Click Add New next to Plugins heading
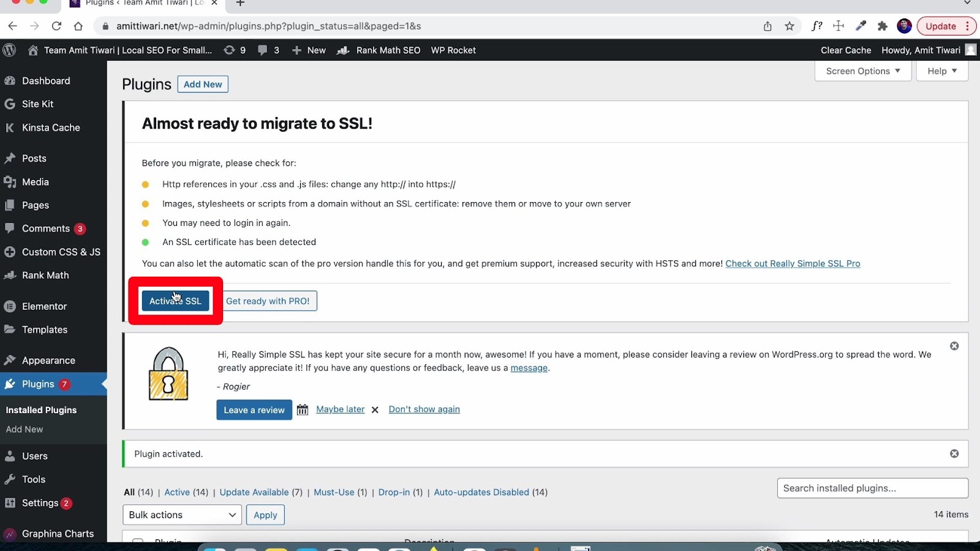This screenshot has width=980, height=551. click(x=203, y=84)
